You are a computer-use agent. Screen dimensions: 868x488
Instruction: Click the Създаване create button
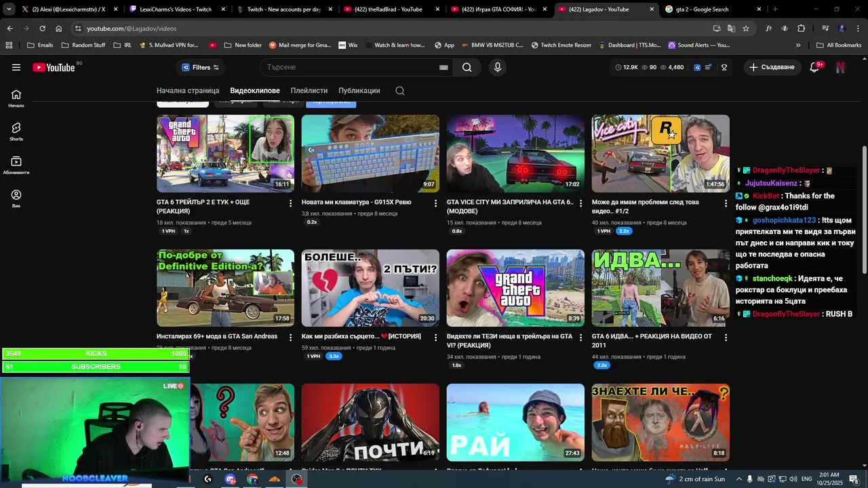[x=772, y=67]
